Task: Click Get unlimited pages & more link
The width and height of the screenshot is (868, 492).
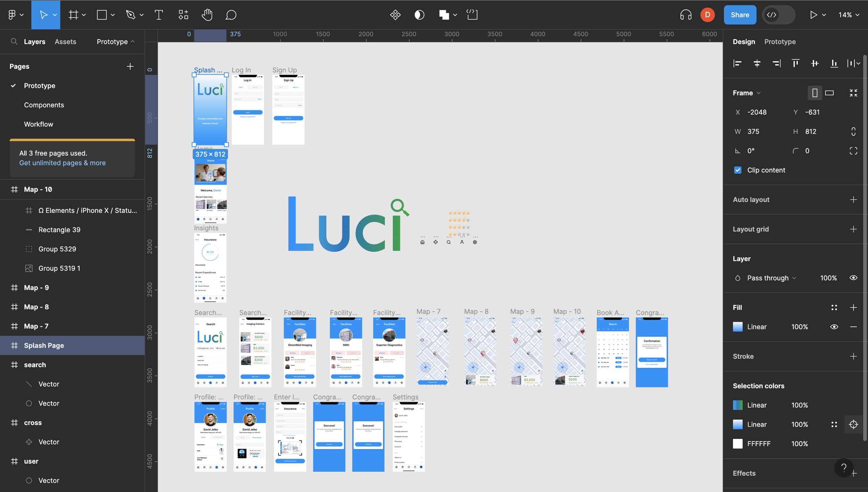Action: tap(62, 163)
